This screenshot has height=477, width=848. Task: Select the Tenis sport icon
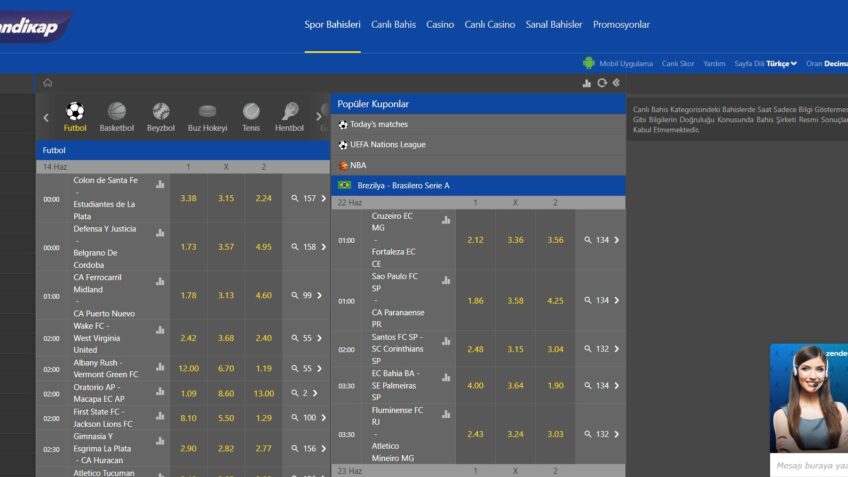pyautogui.click(x=251, y=111)
